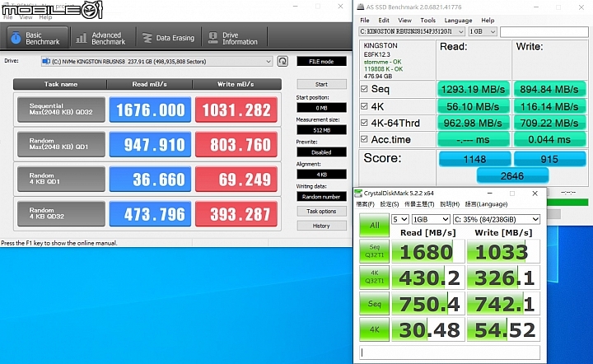
Task: Click the Start benchmark button
Action: pyautogui.click(x=321, y=84)
